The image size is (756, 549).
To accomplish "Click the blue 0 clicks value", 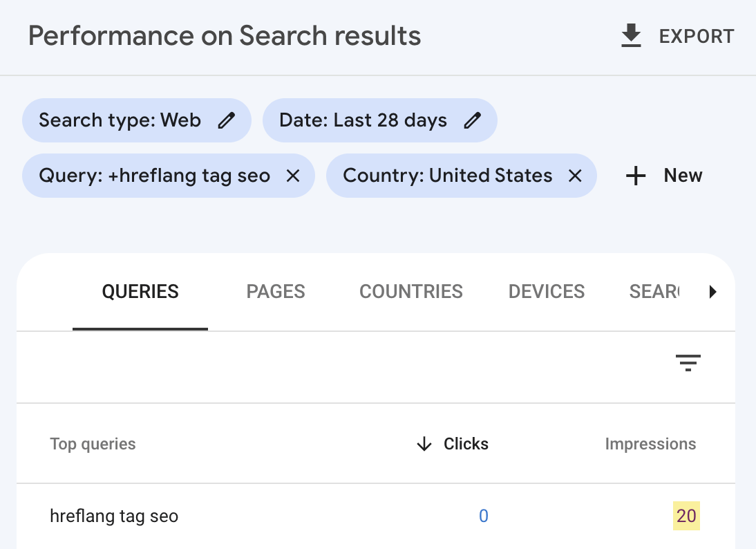I will (x=484, y=516).
